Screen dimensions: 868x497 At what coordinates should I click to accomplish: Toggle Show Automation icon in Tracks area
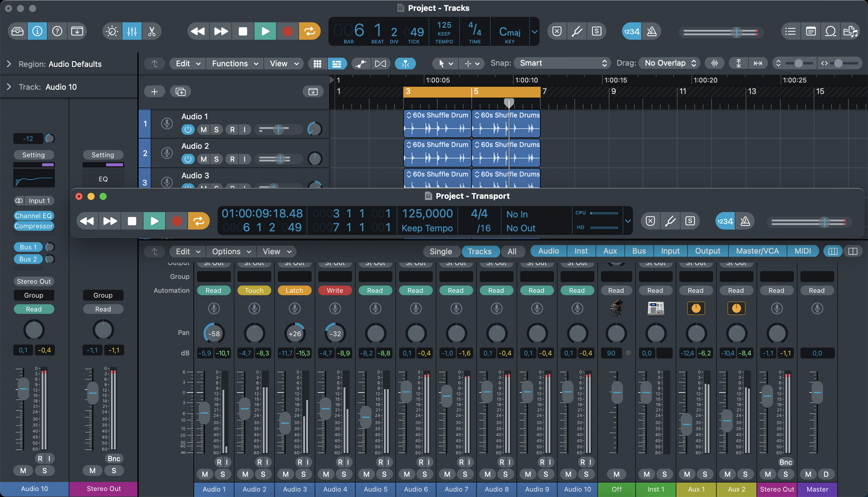(x=361, y=64)
